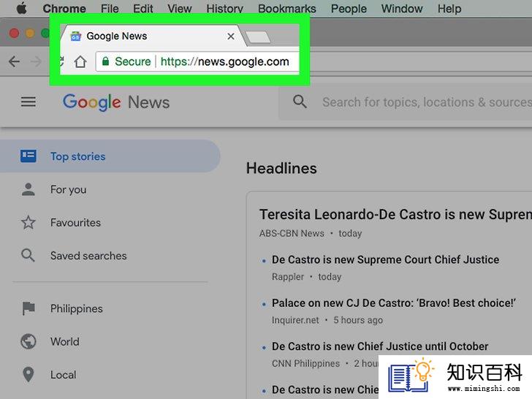Click the Rappler source label
The height and width of the screenshot is (399, 532).
(288, 277)
